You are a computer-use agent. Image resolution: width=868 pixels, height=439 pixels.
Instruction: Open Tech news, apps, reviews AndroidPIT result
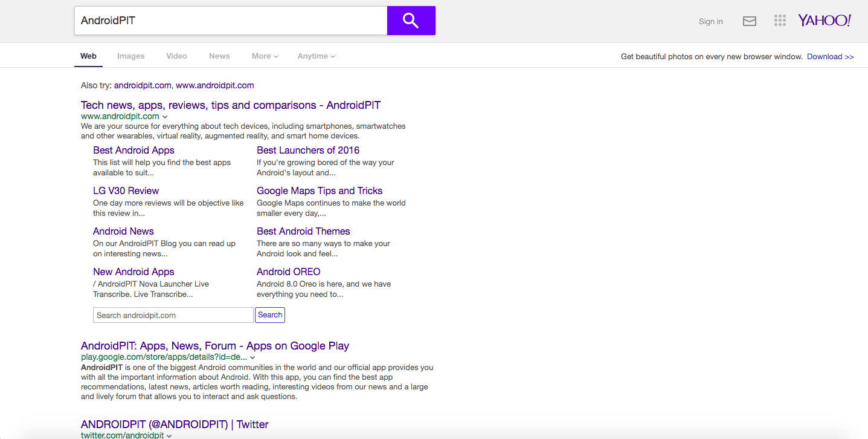tap(231, 105)
